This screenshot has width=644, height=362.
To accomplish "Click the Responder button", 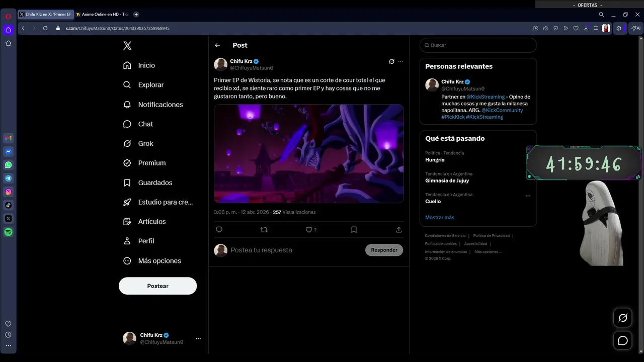I will [x=384, y=250].
